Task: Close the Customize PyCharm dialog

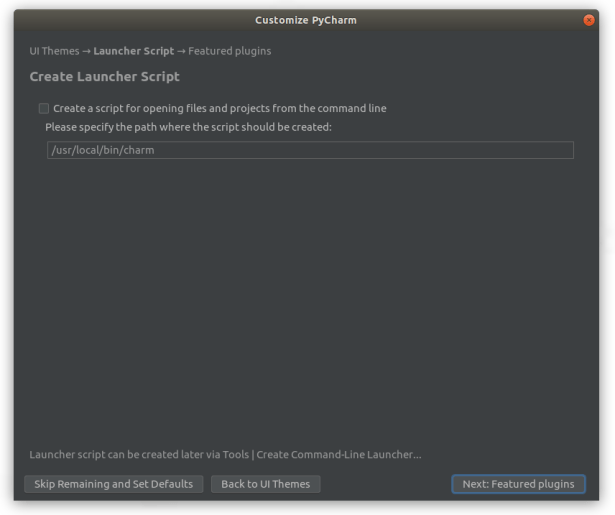Action: [589, 20]
